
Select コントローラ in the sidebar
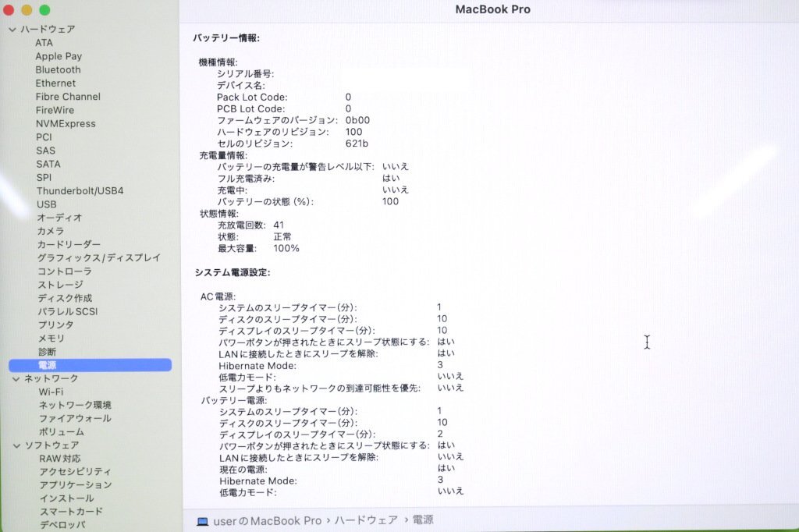[x=64, y=271]
